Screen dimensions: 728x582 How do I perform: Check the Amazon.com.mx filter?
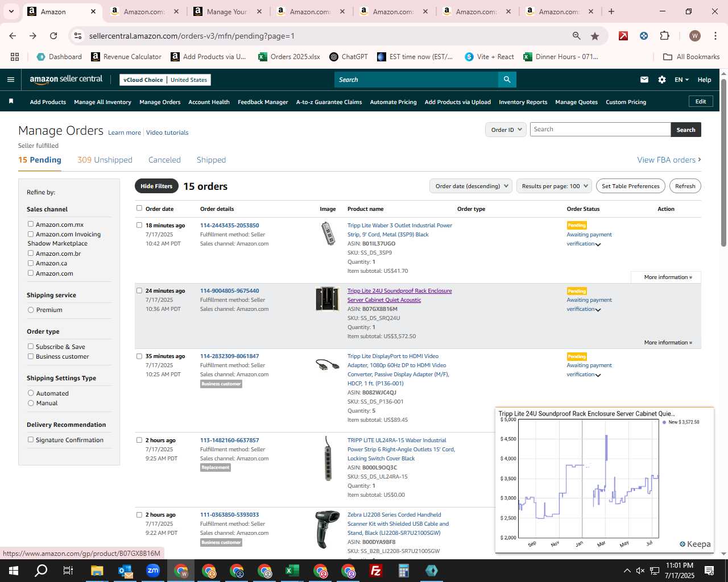tap(31, 224)
